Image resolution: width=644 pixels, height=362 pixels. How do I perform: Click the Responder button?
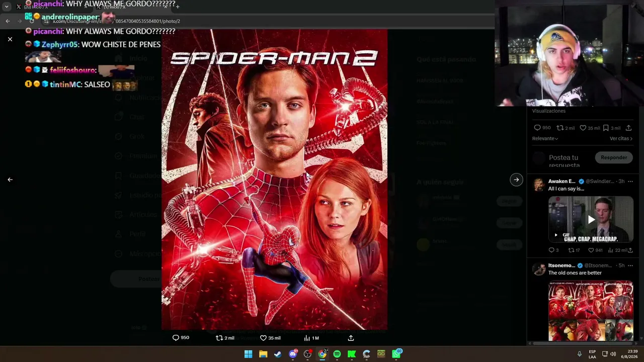[x=614, y=157]
